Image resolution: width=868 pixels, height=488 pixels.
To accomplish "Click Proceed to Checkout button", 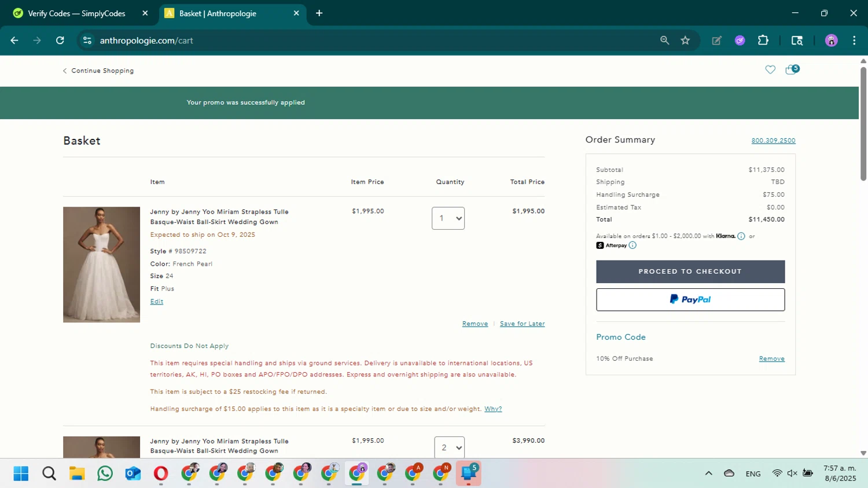I will click(690, 271).
